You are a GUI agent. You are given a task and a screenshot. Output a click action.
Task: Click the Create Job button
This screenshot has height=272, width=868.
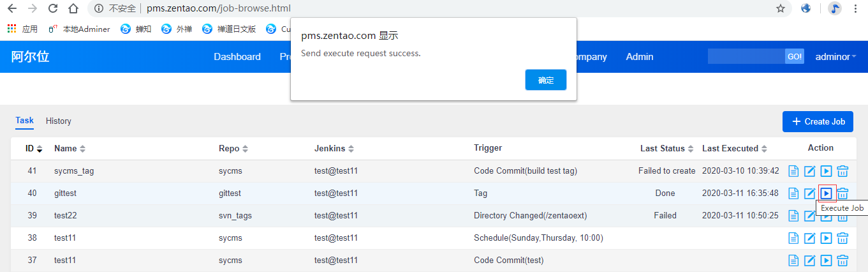(818, 121)
